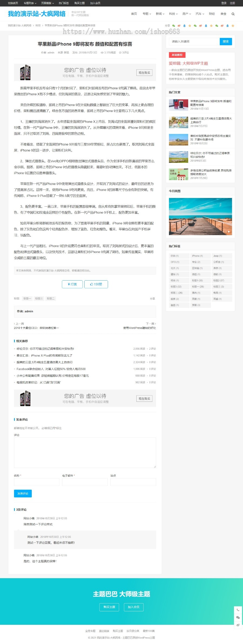Click 购买主题 in top bar

[x=79, y=3]
